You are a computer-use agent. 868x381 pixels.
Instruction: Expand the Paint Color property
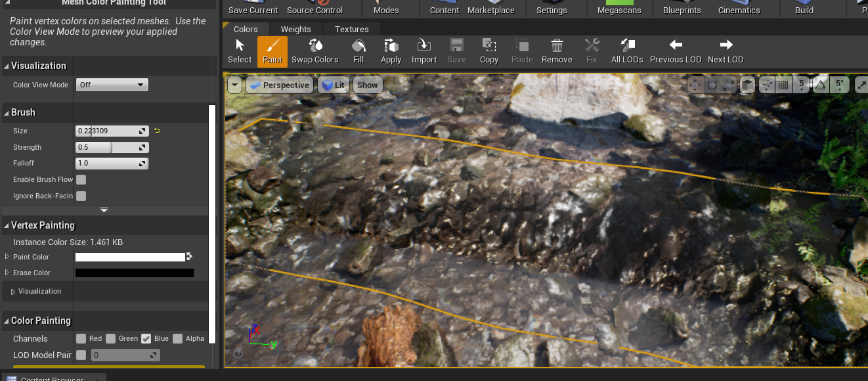coord(7,257)
